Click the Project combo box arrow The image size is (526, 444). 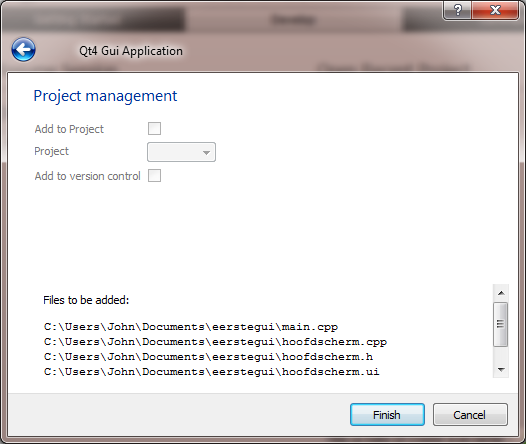click(x=206, y=153)
